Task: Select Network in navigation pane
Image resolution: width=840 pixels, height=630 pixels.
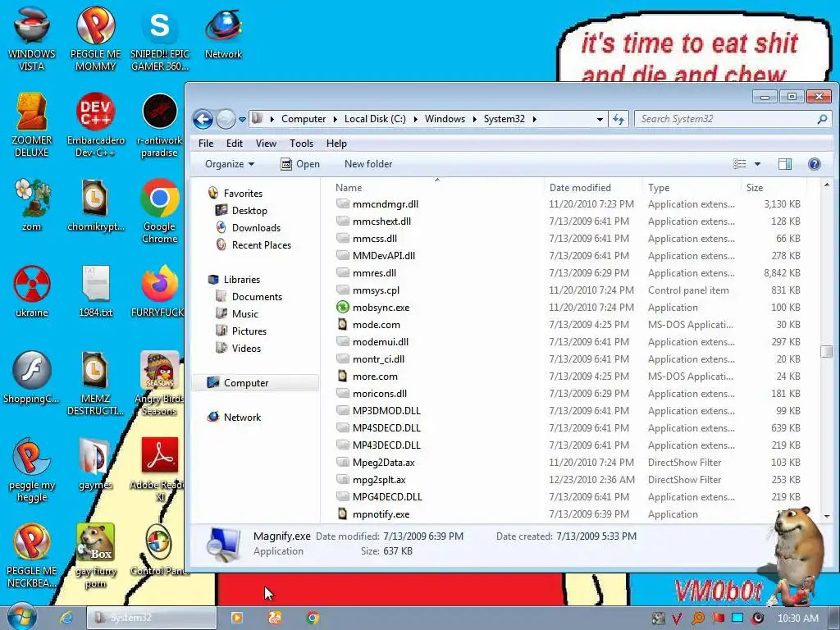Action: click(x=234, y=418)
